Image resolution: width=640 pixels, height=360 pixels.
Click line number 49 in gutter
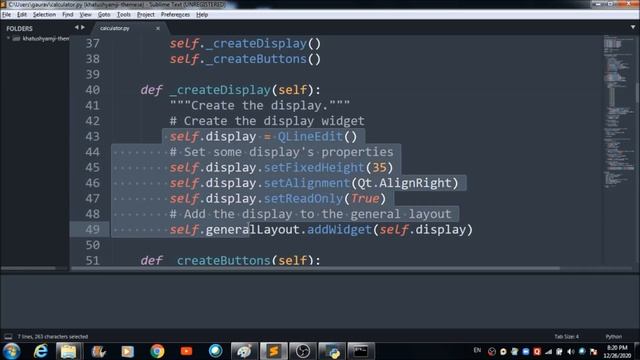[x=93, y=229]
